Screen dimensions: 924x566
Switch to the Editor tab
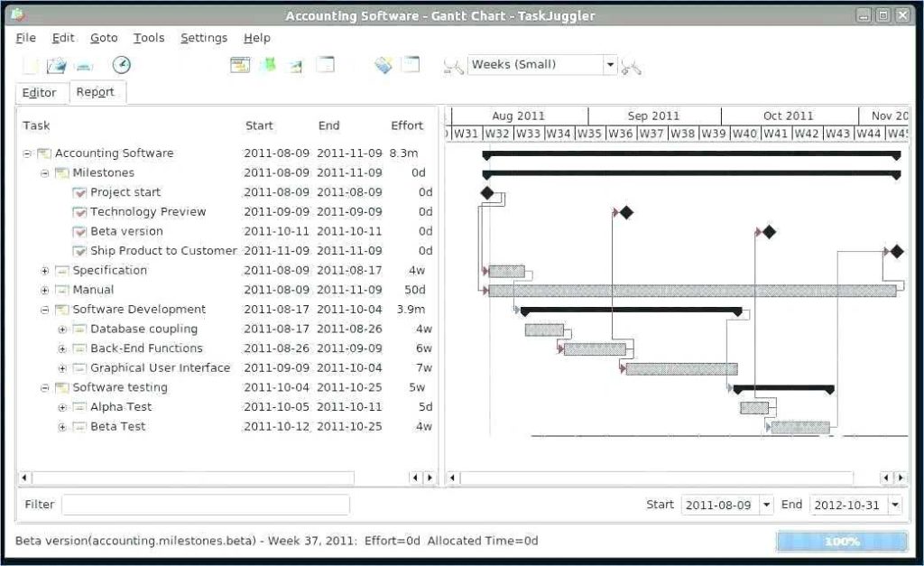click(41, 92)
